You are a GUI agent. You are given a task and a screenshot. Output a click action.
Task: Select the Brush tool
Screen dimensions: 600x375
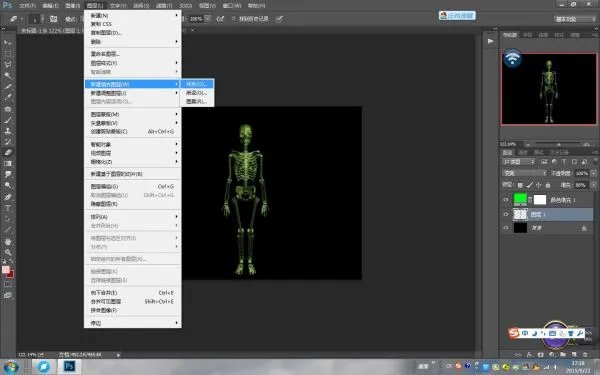tap(8, 120)
